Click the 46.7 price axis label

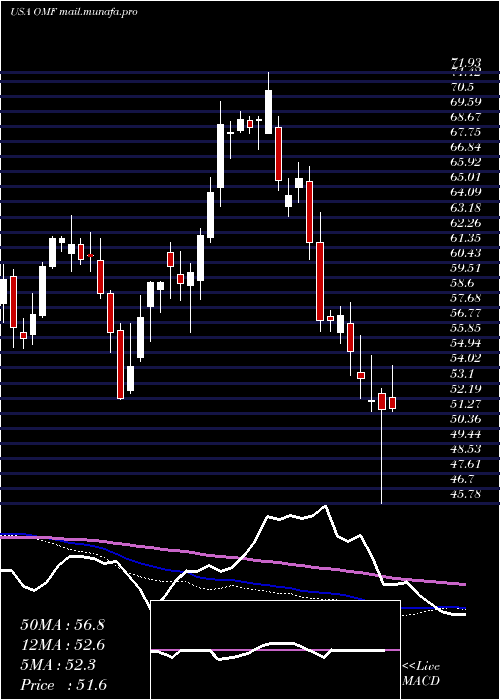463,479
